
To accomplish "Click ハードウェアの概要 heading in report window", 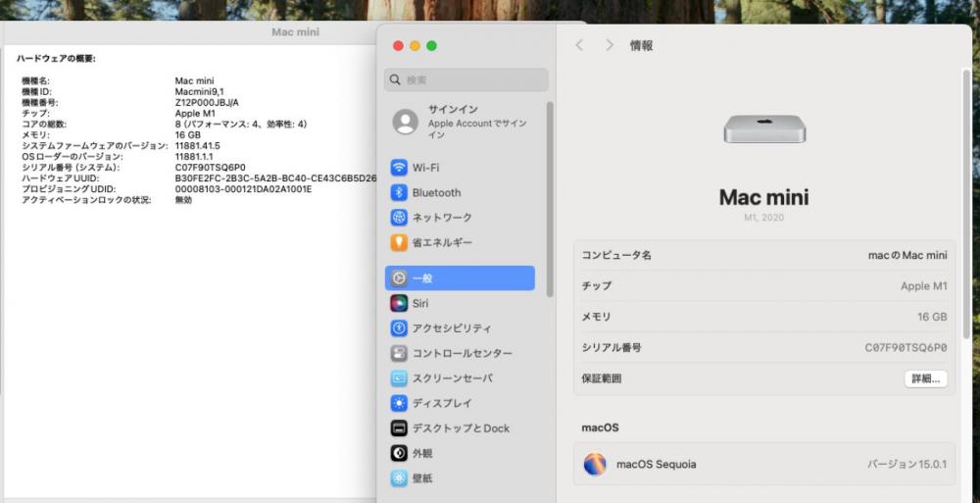I will click(56, 59).
